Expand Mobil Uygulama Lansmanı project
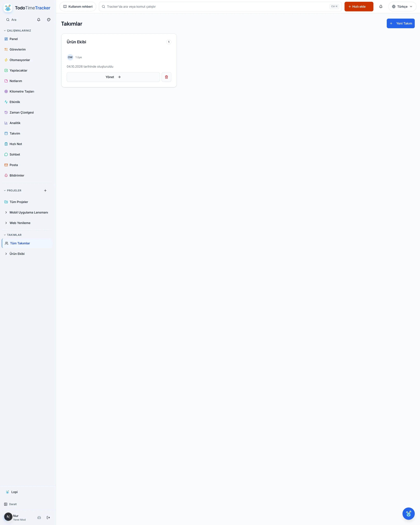The height and width of the screenshot is (525, 420). (x=6, y=212)
